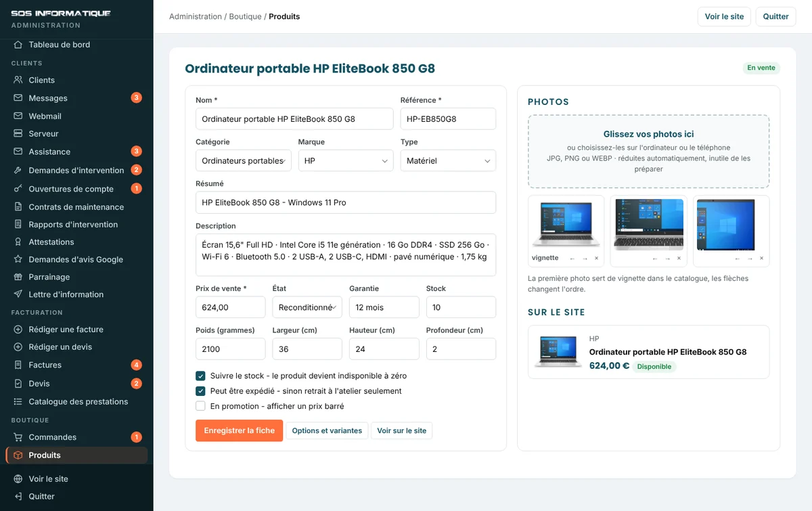Click the Catalogue des prestations list icon
Image resolution: width=812 pixels, height=511 pixels.
point(18,401)
